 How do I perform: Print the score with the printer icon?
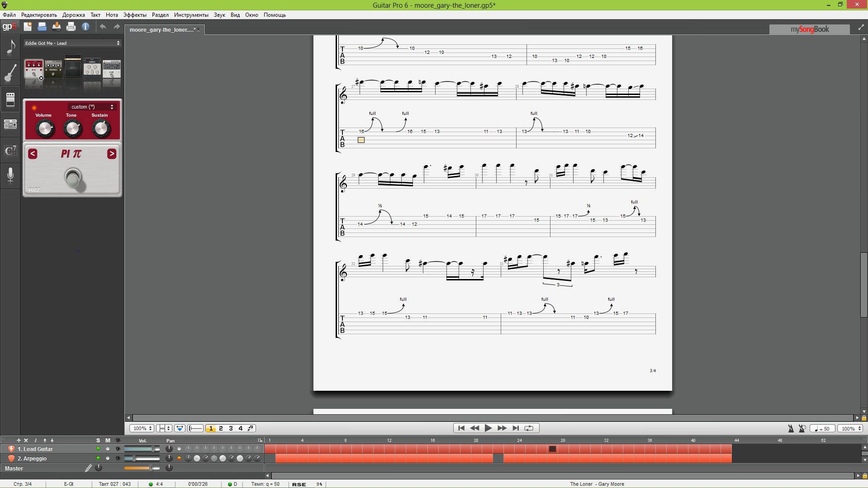71,27
